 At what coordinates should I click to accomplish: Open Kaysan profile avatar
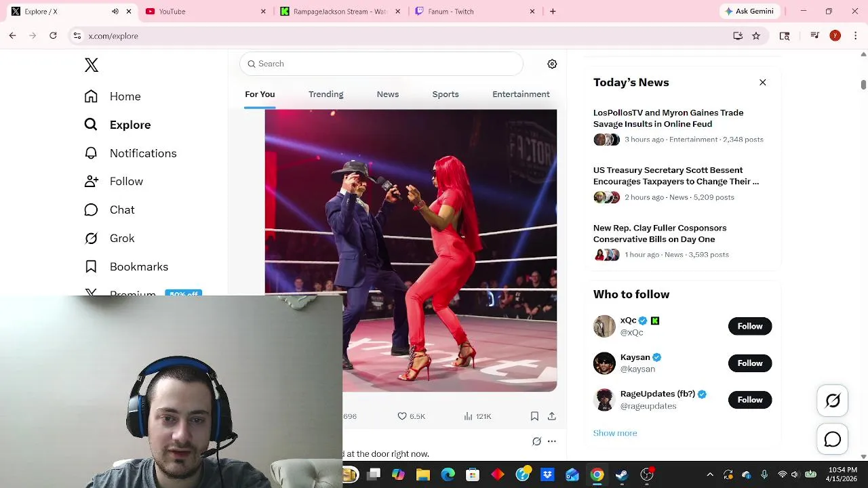pyautogui.click(x=604, y=363)
